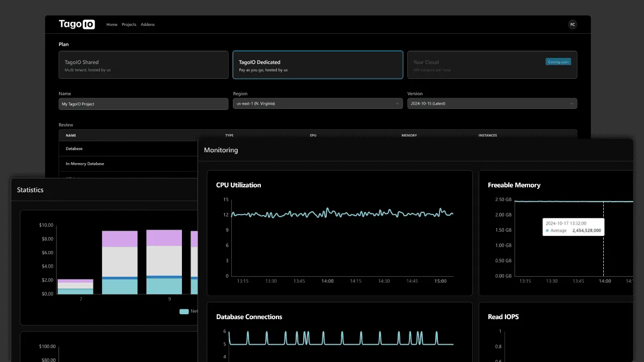Click the purple segment of bar 9
The width and height of the screenshot is (644, 362).
pyautogui.click(x=164, y=238)
